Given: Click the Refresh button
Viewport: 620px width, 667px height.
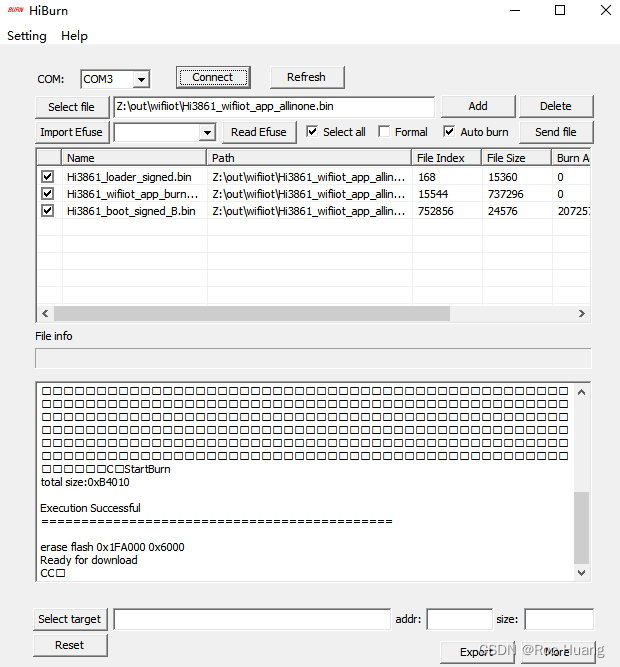Looking at the screenshot, I should [x=307, y=77].
